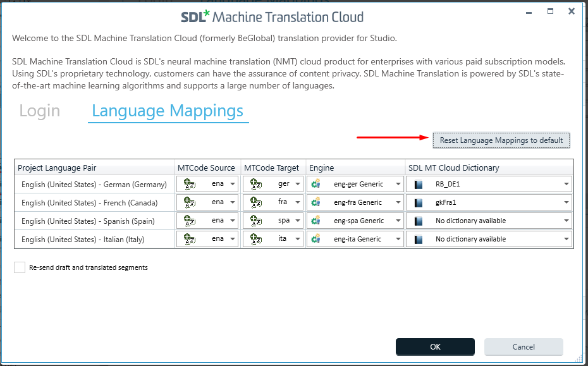The height and width of the screenshot is (366, 588).
Task: Click MTCode Source icon in Spanish row
Action: (190, 221)
